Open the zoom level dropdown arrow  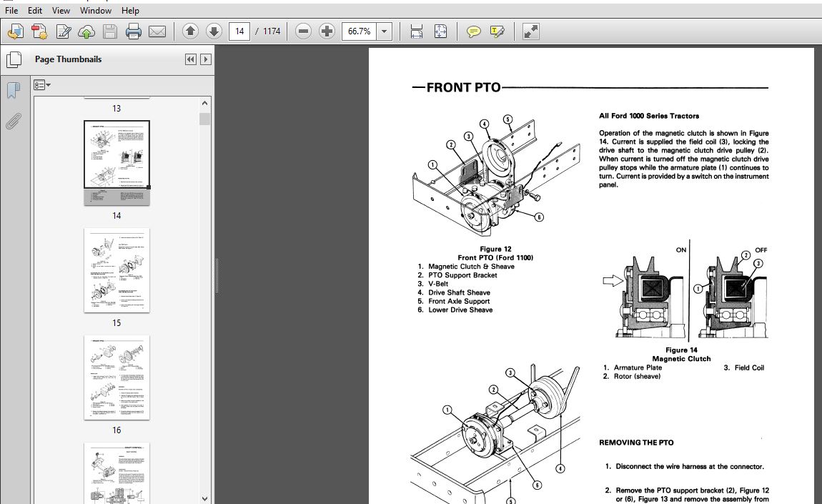385,31
